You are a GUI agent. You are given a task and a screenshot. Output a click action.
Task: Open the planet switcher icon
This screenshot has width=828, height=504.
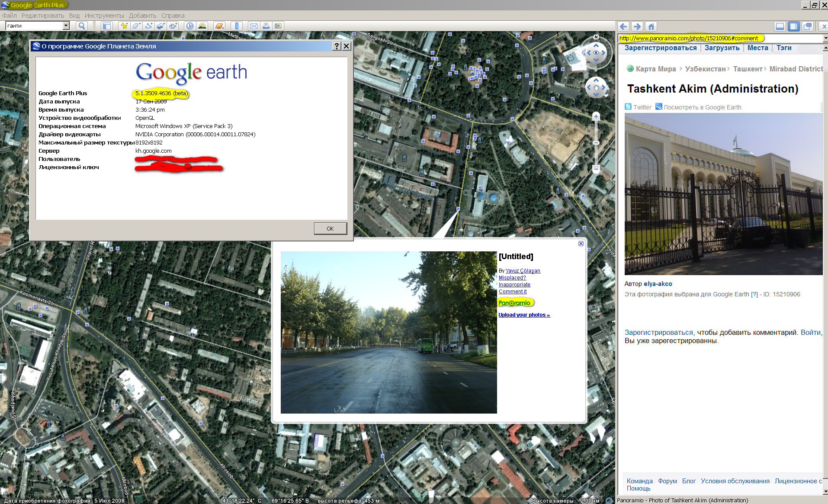tap(219, 26)
